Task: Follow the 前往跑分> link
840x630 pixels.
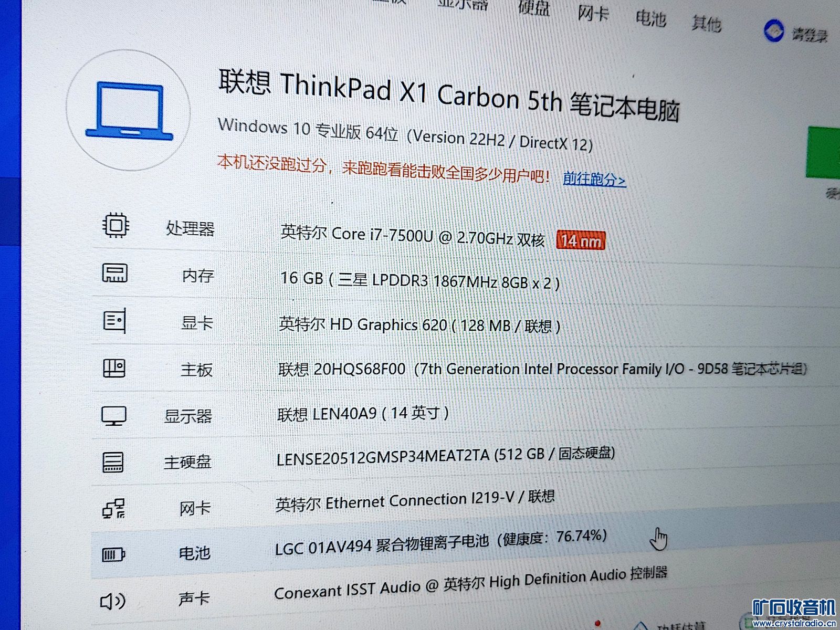Action: pos(594,179)
